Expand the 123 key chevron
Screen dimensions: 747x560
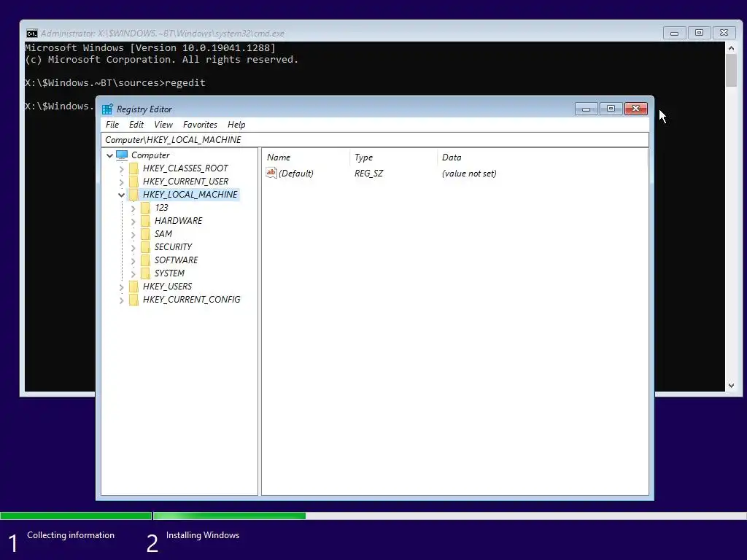click(133, 208)
